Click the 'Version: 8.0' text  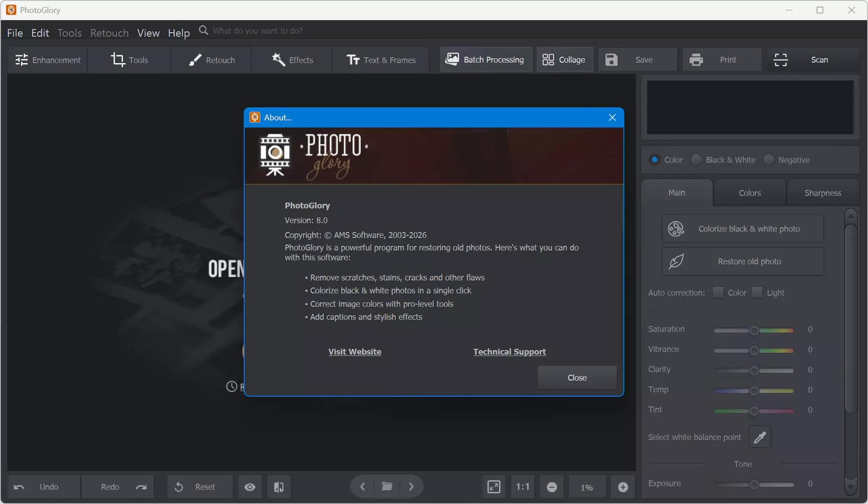[306, 220]
